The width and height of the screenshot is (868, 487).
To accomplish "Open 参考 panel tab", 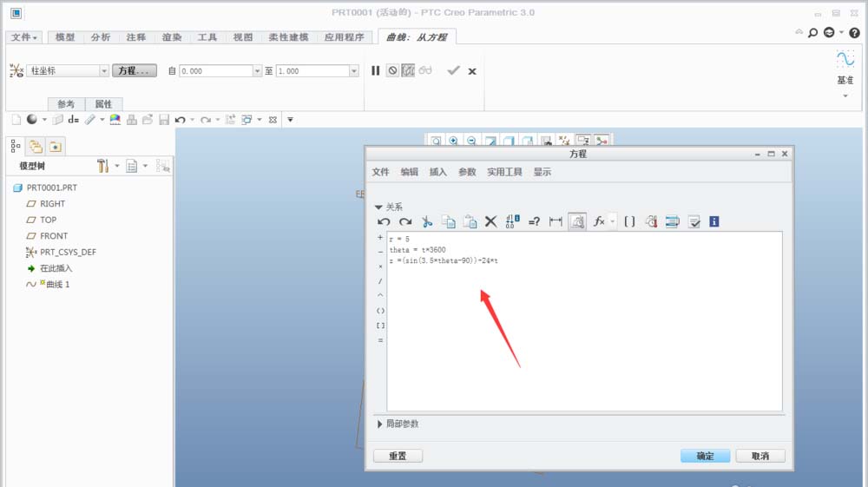I will (x=66, y=104).
